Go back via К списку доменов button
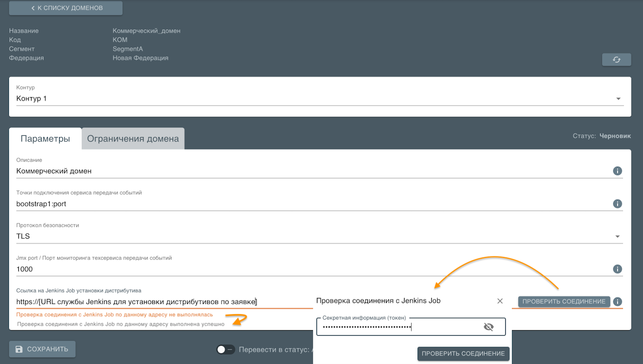This screenshot has height=364, width=643. 66,8
